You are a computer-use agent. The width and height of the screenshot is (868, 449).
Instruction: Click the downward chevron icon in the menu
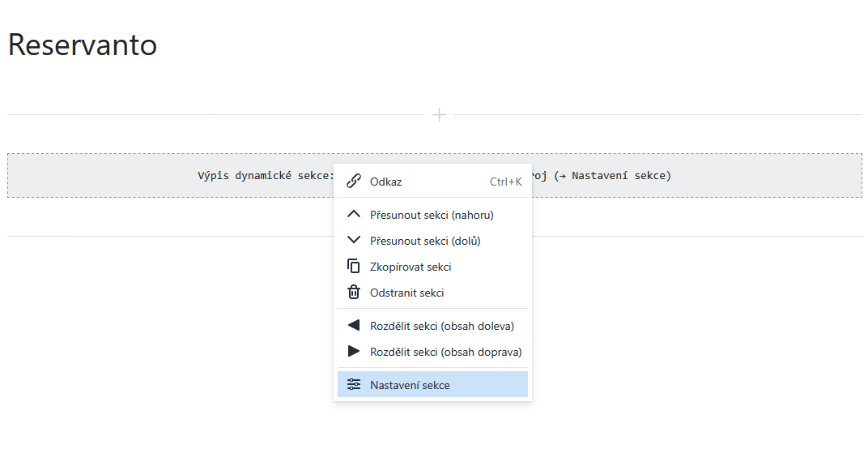pyautogui.click(x=353, y=241)
